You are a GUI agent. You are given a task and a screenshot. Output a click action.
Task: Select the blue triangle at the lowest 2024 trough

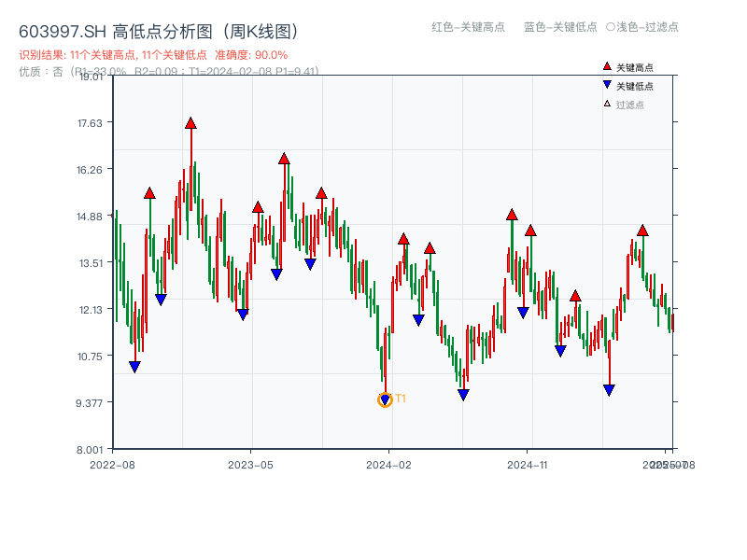(x=385, y=400)
